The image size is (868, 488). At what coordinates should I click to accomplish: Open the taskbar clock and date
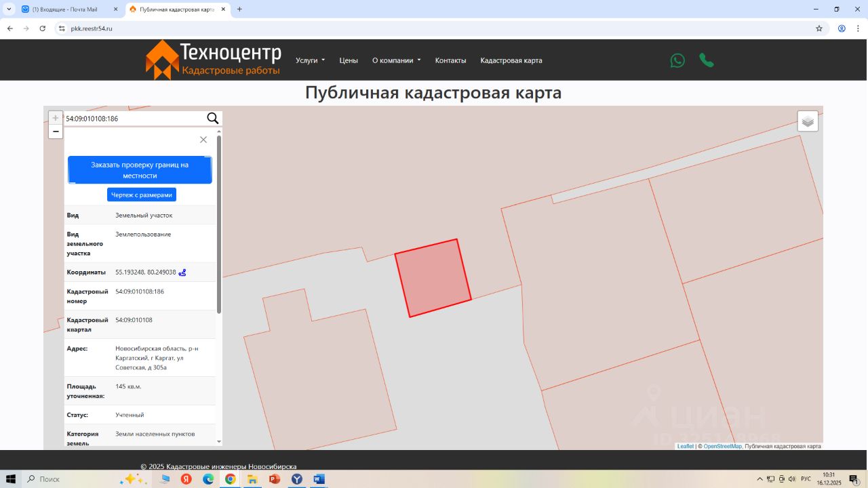829,479
